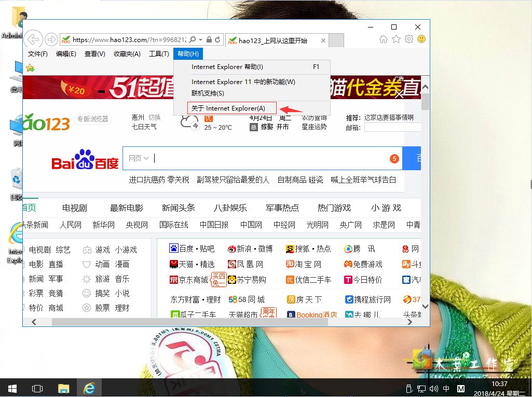Click hot search 进口抗癌药 零关税
532x397 pixels.
click(159, 180)
